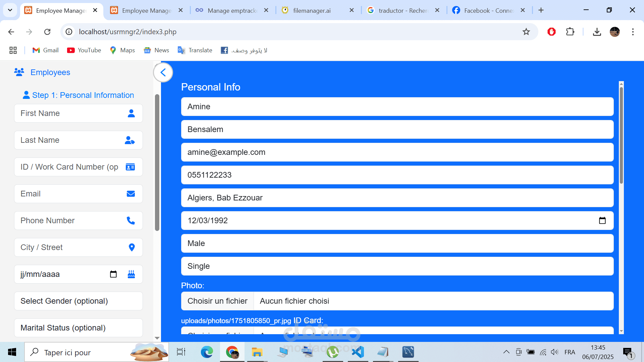Switch to the filemanager.ai tab

click(x=312, y=10)
